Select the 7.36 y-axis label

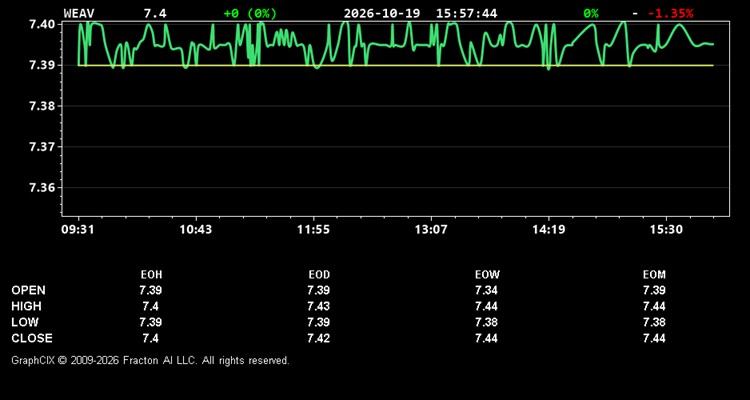[x=42, y=188]
